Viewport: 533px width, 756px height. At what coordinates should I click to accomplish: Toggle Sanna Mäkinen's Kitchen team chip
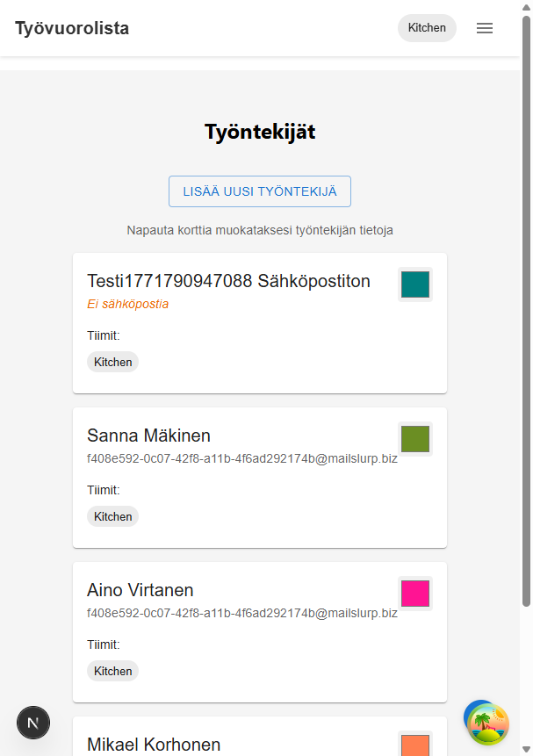(x=112, y=515)
